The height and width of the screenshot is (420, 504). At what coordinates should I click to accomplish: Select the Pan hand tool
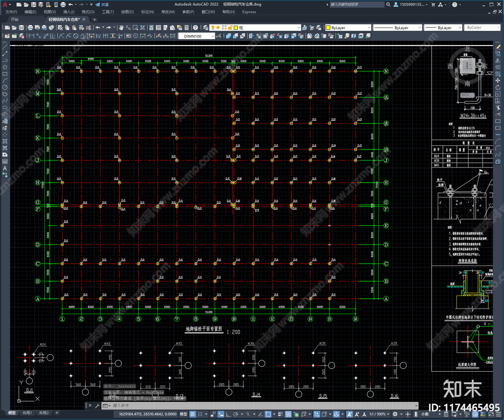121,28
